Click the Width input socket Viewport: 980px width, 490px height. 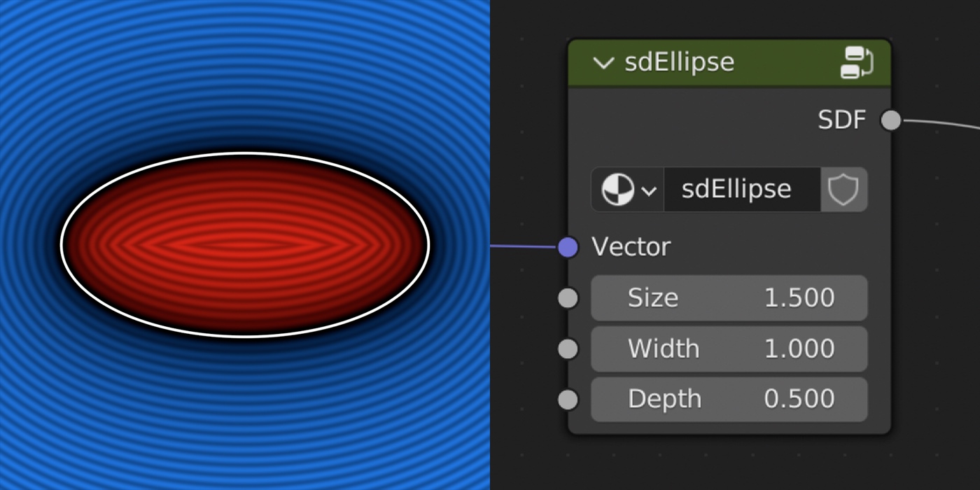(x=568, y=349)
